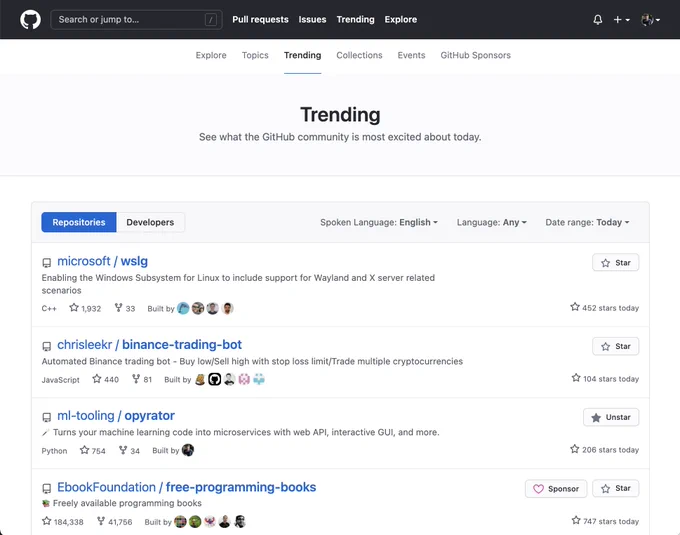The height and width of the screenshot is (535, 680).
Task: Open Issues in top bar
Action: pyautogui.click(x=312, y=20)
